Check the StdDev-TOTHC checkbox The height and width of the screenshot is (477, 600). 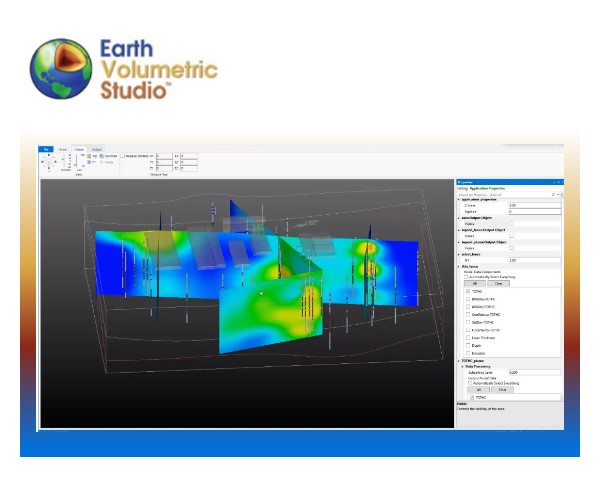click(468, 322)
